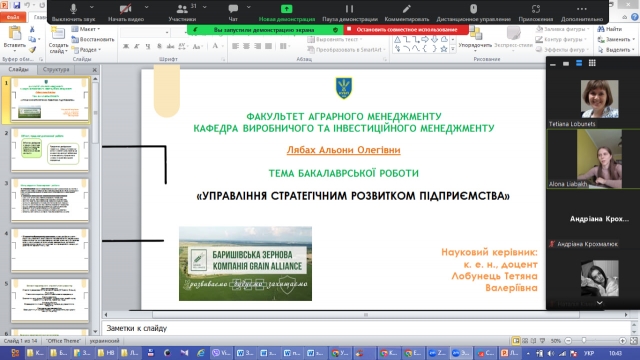Open the Файл tab
The width and height of the screenshot is (640, 360).
[13, 17]
